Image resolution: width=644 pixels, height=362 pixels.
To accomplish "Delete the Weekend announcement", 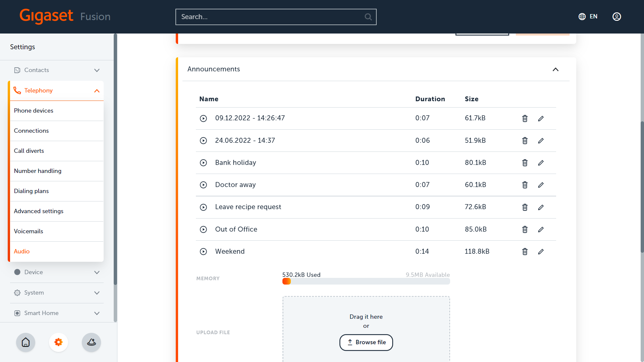I will tap(525, 252).
